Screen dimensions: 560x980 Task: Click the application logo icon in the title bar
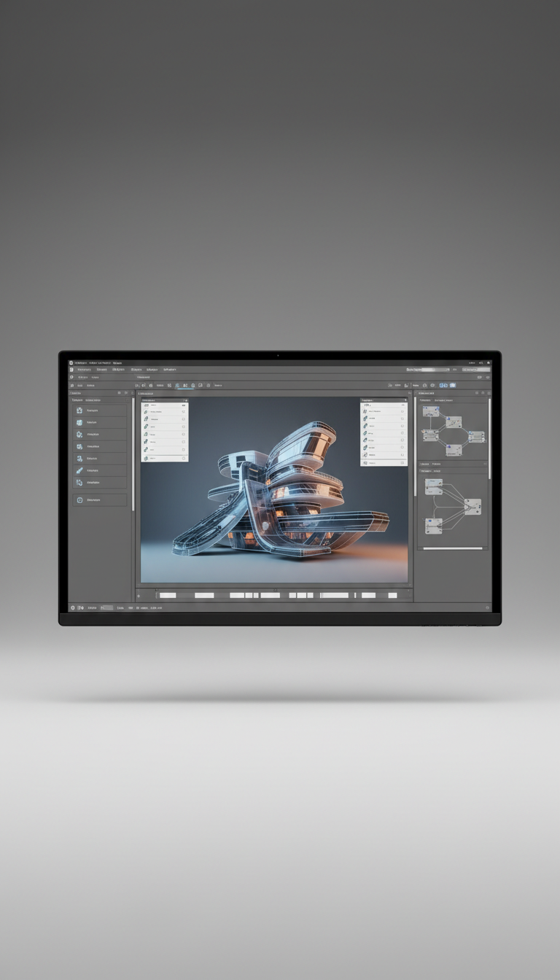coord(71,362)
